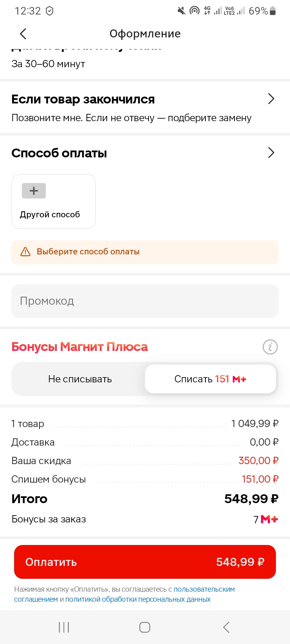Viewport: 290px width, 644px height.
Task: Expand "Способ оплаты" chevron
Action: [271, 153]
